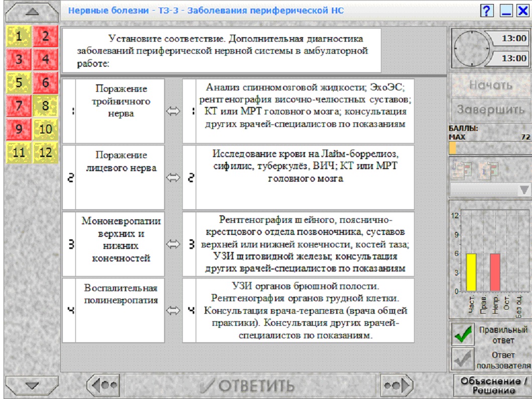Image resolution: width=532 pixels, height=399 pixels.
Task: Click swap arrows for third matching pair
Action: tap(173, 244)
